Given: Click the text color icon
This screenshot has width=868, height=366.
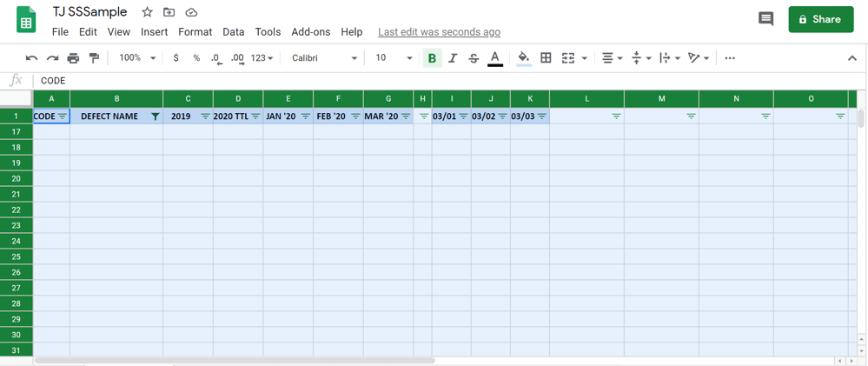Looking at the screenshot, I should [495, 58].
